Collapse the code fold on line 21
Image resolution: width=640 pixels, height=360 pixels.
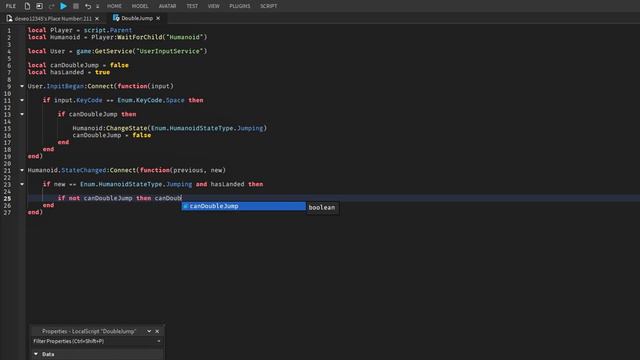coord(22,170)
